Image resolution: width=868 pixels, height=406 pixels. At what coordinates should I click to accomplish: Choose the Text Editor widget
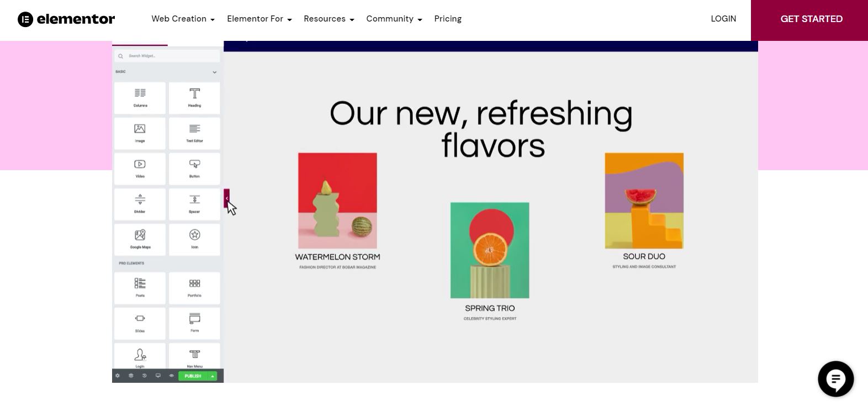(x=194, y=133)
